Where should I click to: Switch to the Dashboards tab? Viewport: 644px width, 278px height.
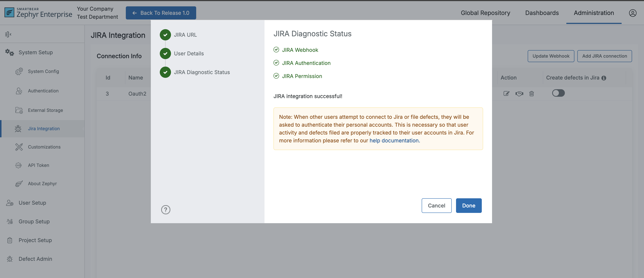point(542,13)
